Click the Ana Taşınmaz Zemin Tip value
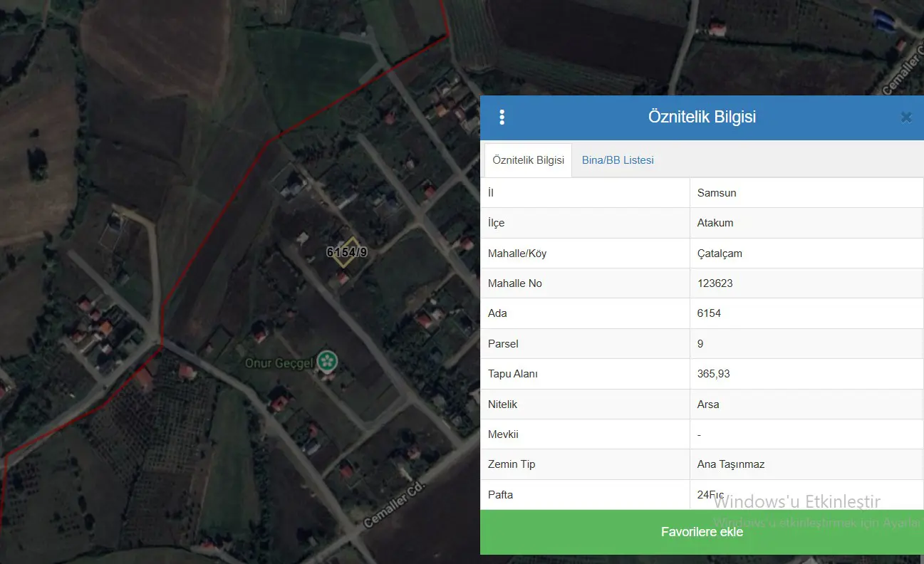The image size is (924, 564). click(x=731, y=464)
